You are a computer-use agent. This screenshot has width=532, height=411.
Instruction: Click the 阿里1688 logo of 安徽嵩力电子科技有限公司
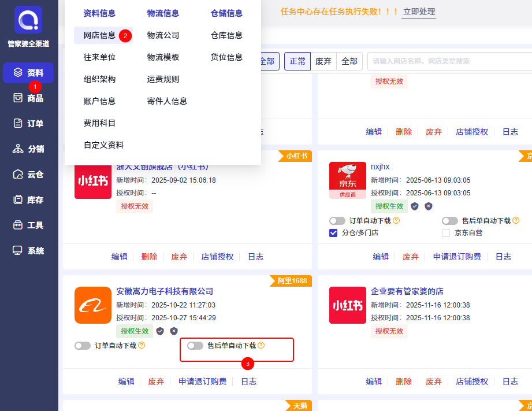click(x=93, y=305)
